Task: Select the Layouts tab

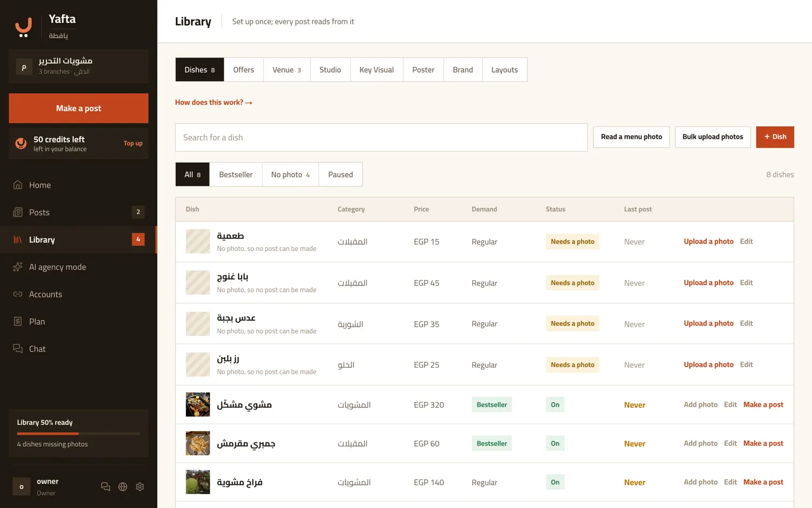Action: 505,70
